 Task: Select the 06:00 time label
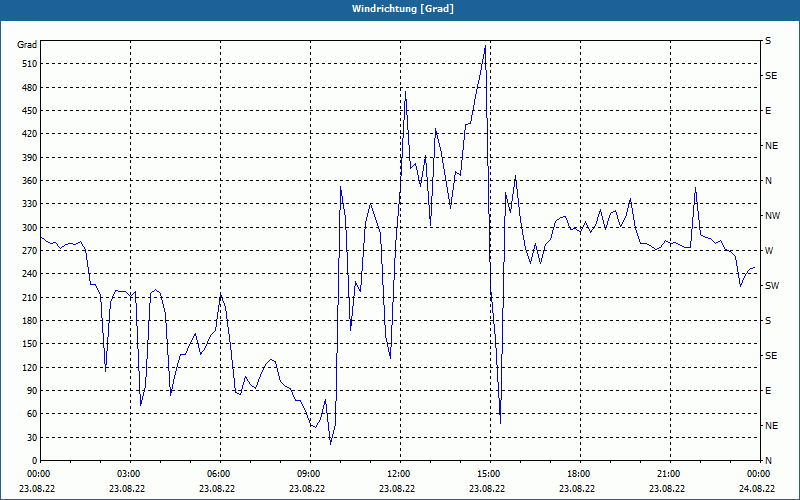[x=220, y=473]
